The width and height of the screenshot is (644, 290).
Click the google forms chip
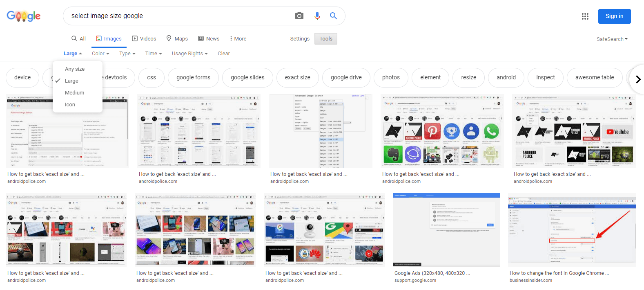tap(193, 77)
